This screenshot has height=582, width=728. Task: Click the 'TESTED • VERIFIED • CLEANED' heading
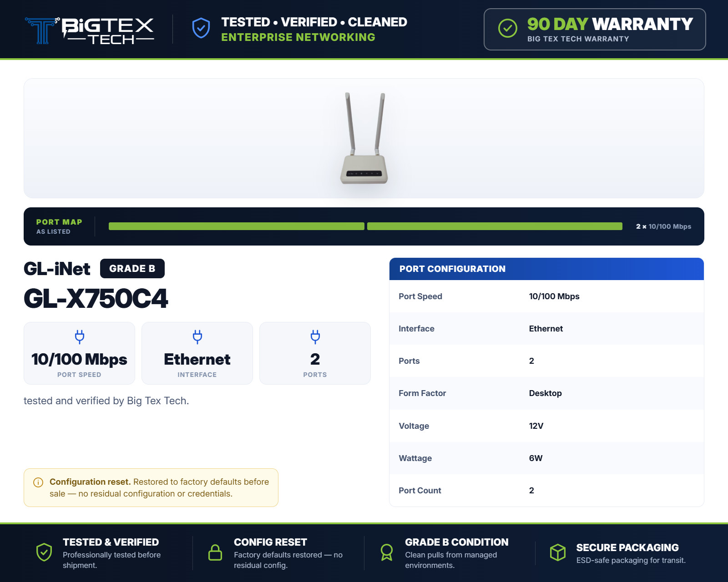click(314, 22)
